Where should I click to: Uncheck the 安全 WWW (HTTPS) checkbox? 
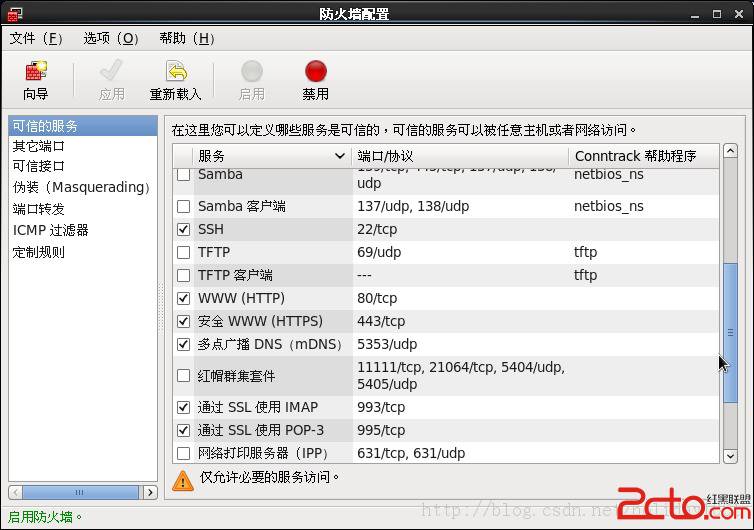[183, 321]
